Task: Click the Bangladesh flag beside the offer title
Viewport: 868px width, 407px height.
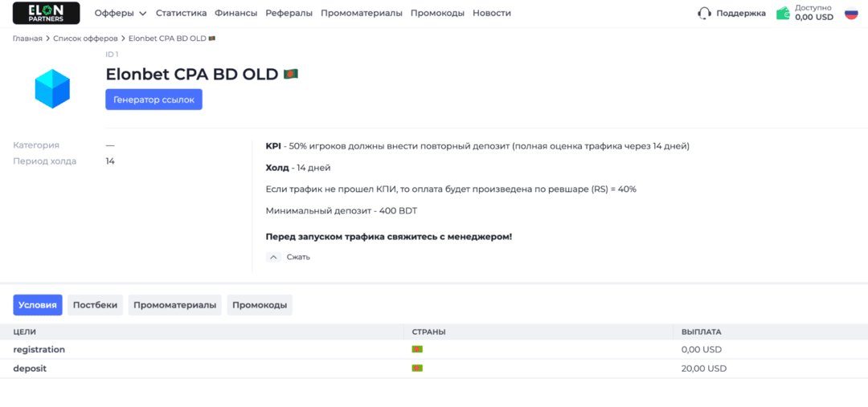Action: pos(291,74)
